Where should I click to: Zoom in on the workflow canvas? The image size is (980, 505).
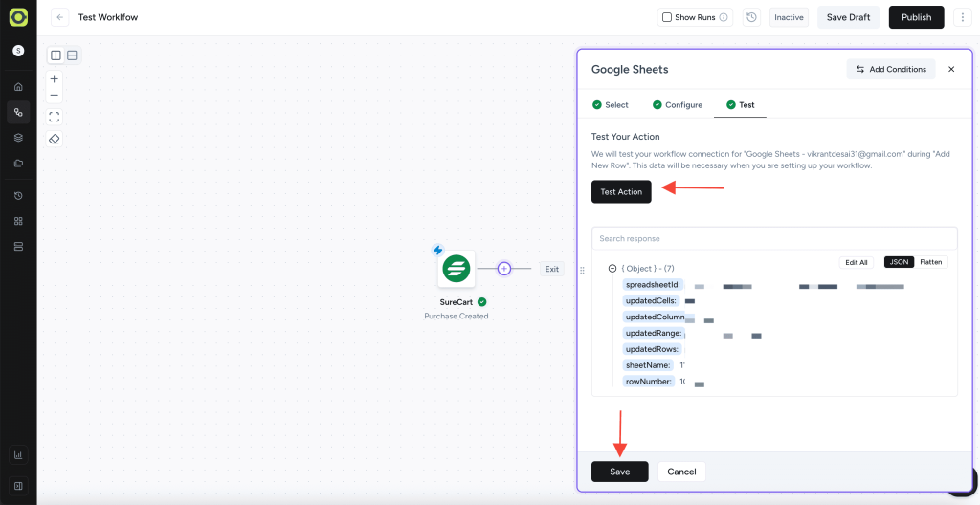coord(55,78)
